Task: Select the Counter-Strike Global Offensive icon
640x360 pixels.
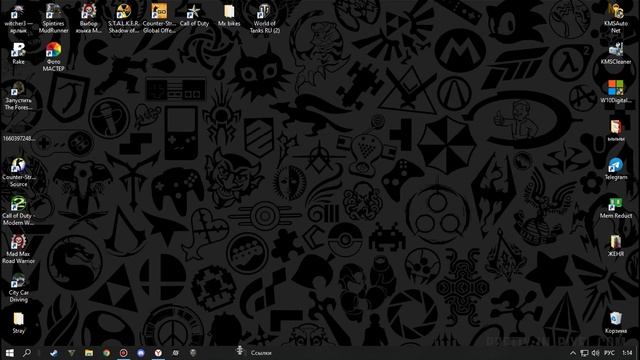Action: (159, 11)
